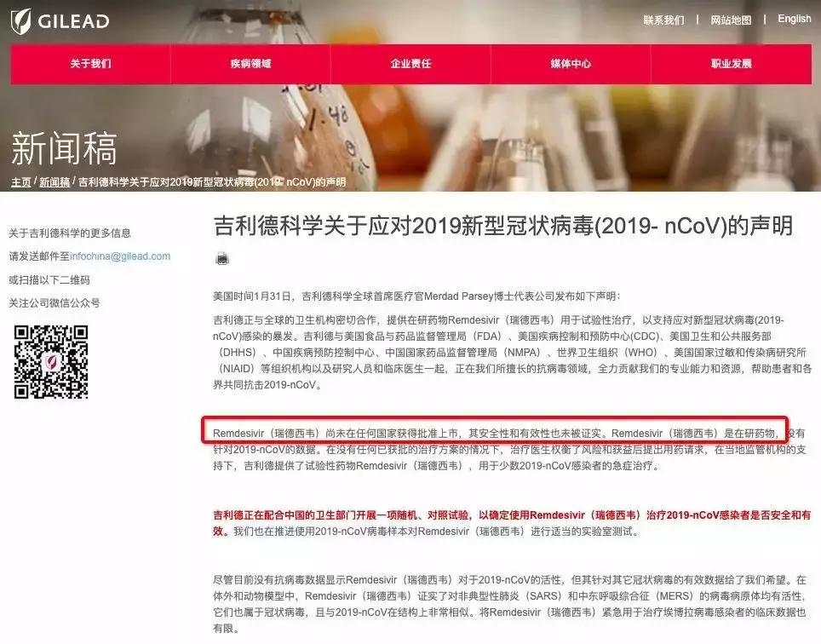Click the WeChat QR code image
821x644 pixels.
(51, 362)
